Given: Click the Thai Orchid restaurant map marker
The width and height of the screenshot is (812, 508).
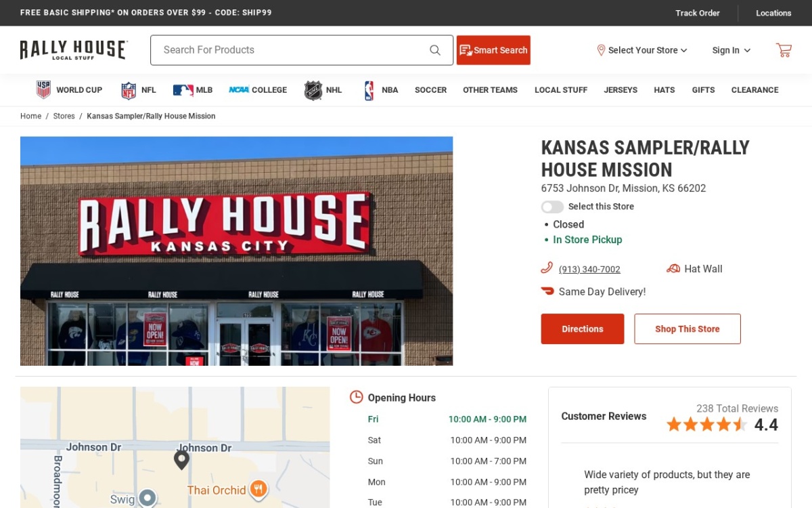Looking at the screenshot, I should (258, 488).
